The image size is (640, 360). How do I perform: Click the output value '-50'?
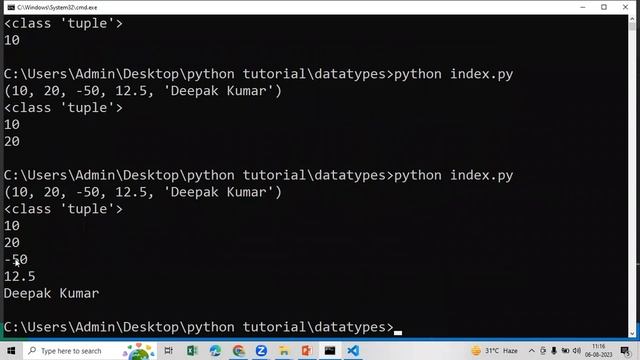16,260
